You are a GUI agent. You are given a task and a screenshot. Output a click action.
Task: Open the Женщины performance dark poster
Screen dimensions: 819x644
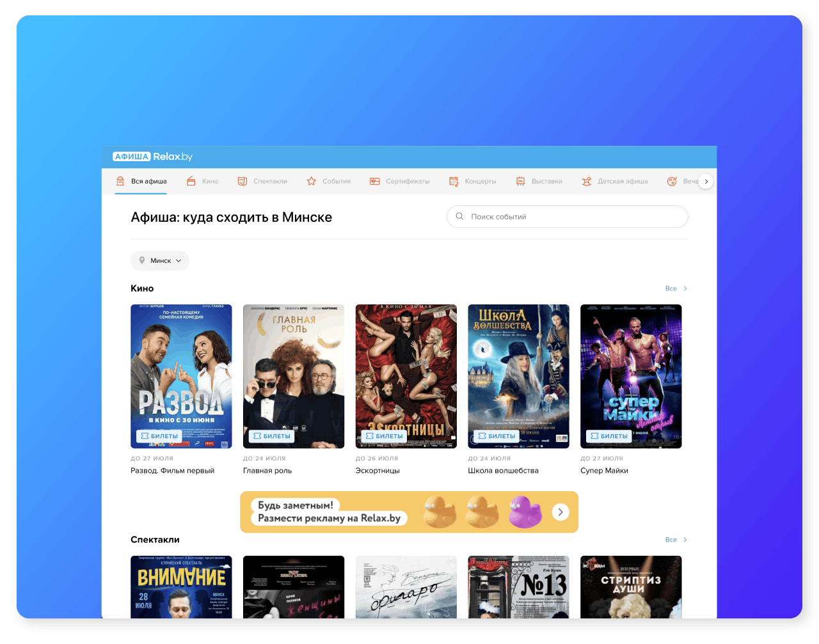294,587
